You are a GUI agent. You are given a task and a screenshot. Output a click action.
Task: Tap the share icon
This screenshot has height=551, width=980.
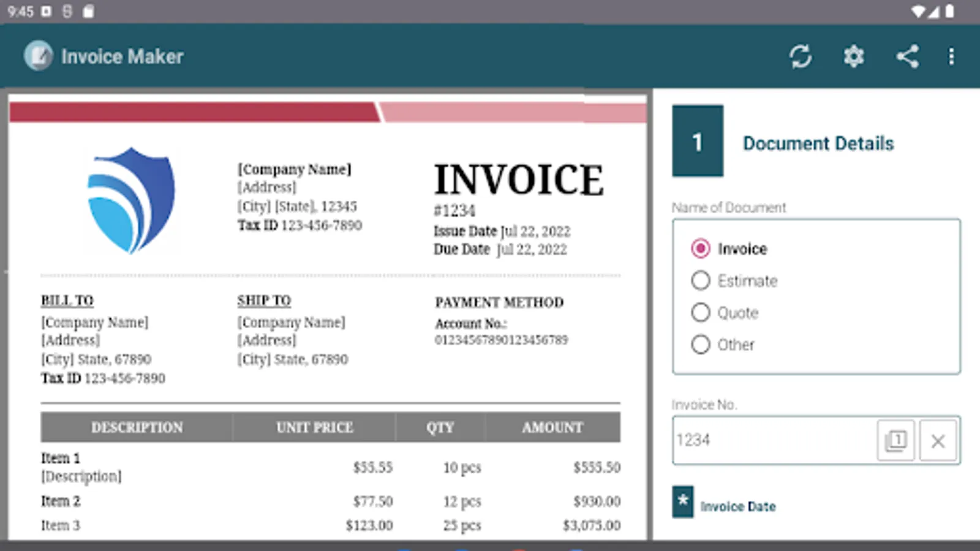(907, 56)
